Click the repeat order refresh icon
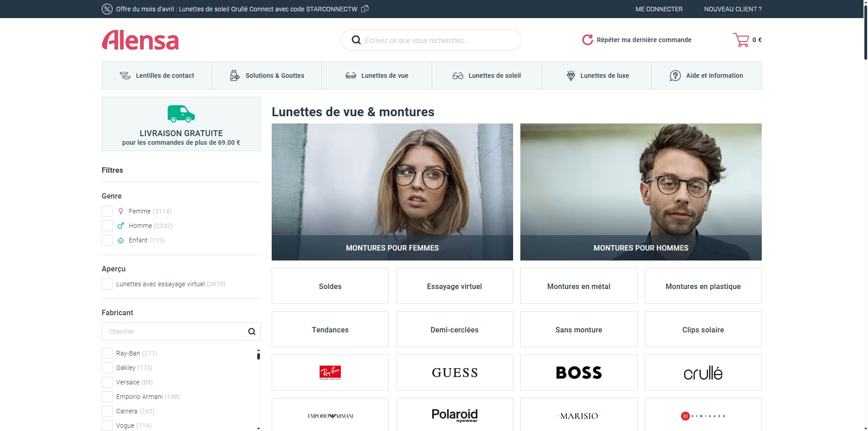This screenshot has width=868, height=431. (587, 40)
